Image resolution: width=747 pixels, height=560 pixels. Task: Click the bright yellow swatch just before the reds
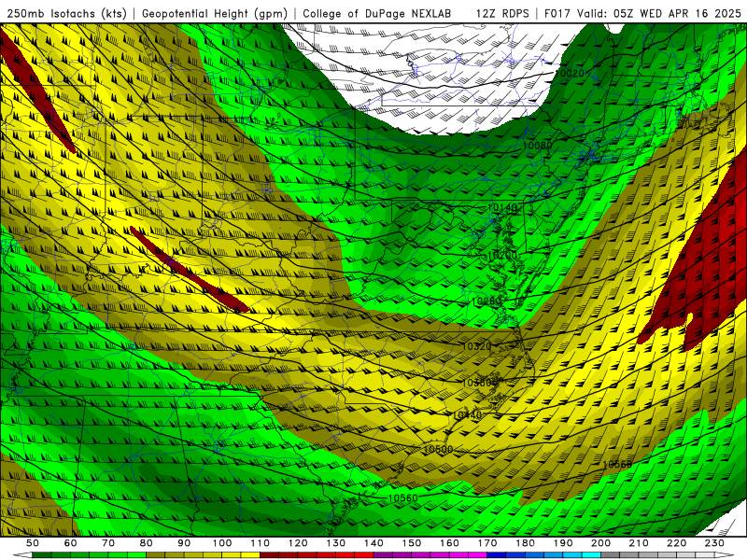pos(250,555)
